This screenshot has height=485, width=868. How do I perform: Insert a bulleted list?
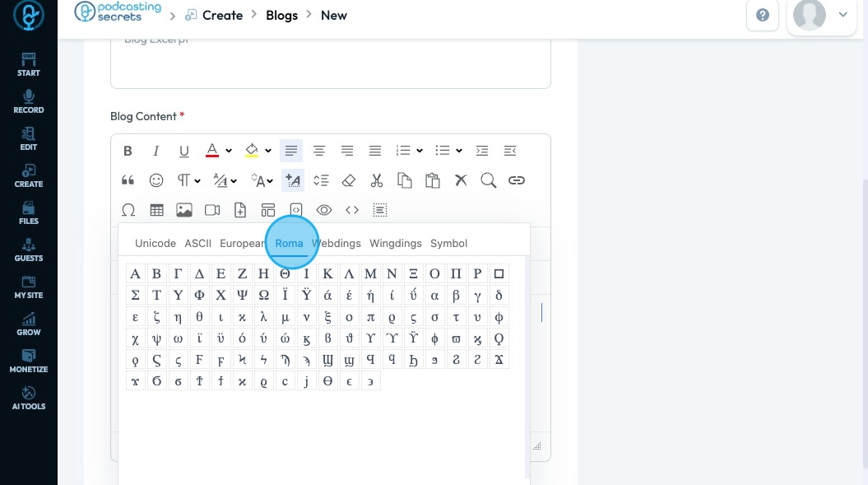[443, 151]
